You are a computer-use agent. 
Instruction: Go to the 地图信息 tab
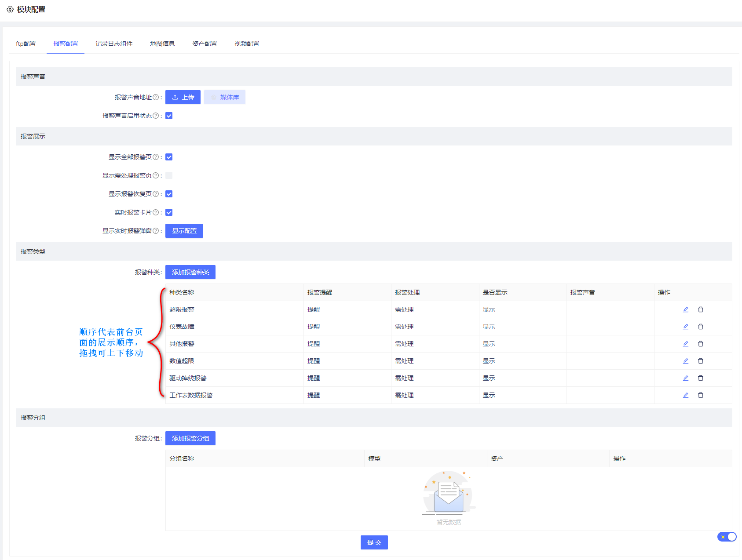click(162, 44)
